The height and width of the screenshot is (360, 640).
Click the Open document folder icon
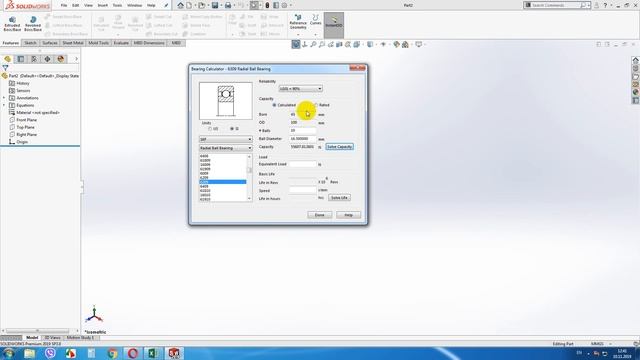(x=201, y=5)
